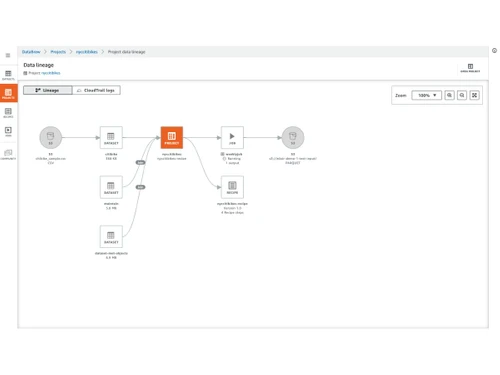The image size is (500, 375).
Task: Select Projects icon in the sidebar
Action: click(9, 93)
